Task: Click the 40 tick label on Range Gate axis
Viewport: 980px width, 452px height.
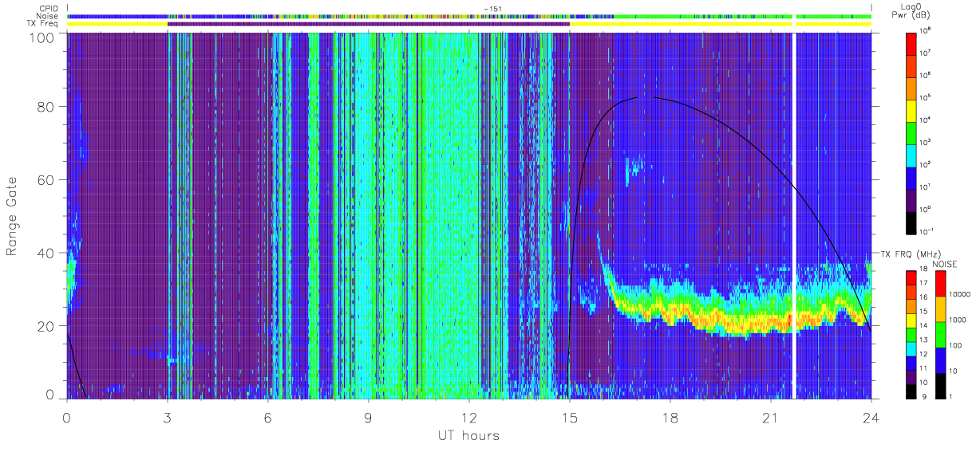Action: coord(46,254)
